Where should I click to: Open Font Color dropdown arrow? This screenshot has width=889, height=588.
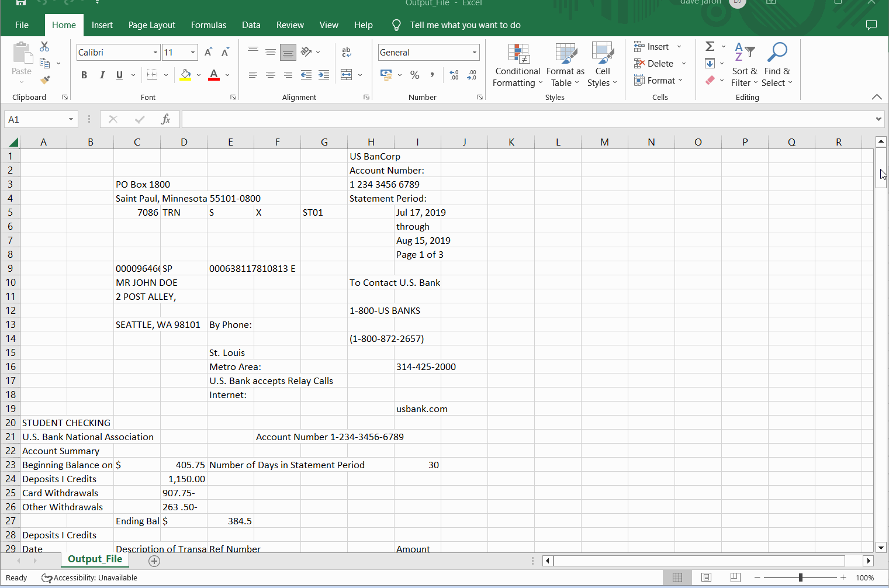pyautogui.click(x=227, y=75)
